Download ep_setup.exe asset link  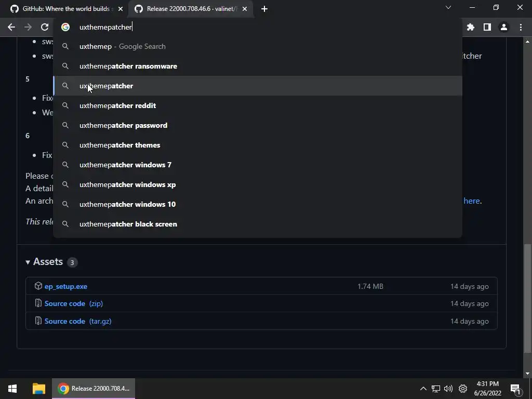tap(66, 286)
